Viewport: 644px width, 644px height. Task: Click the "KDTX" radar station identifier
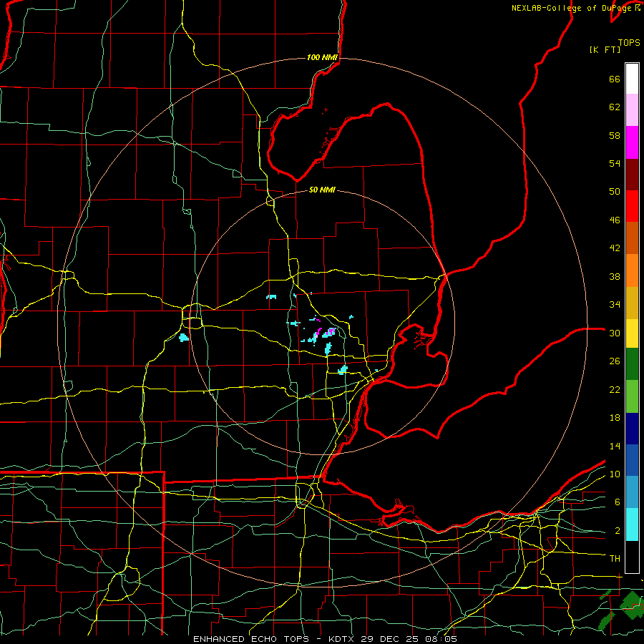[343, 639]
